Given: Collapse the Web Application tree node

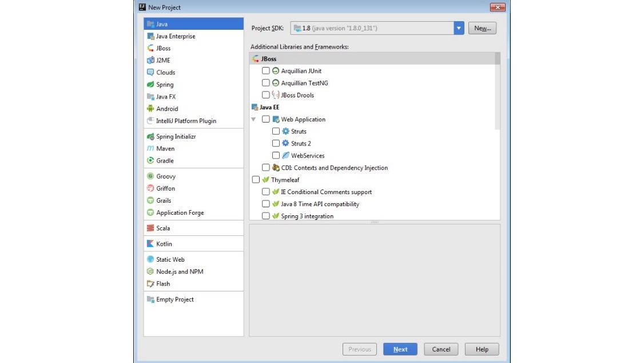Looking at the screenshot, I should click(253, 120).
